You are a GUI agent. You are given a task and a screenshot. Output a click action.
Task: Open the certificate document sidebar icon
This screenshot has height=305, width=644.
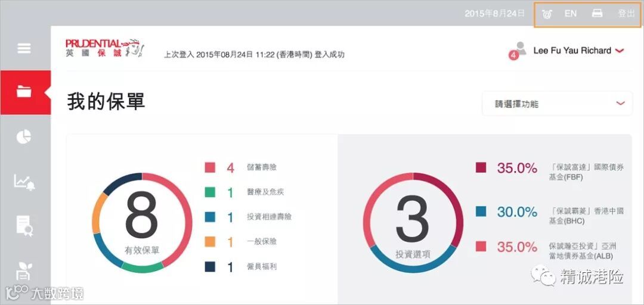click(x=24, y=226)
